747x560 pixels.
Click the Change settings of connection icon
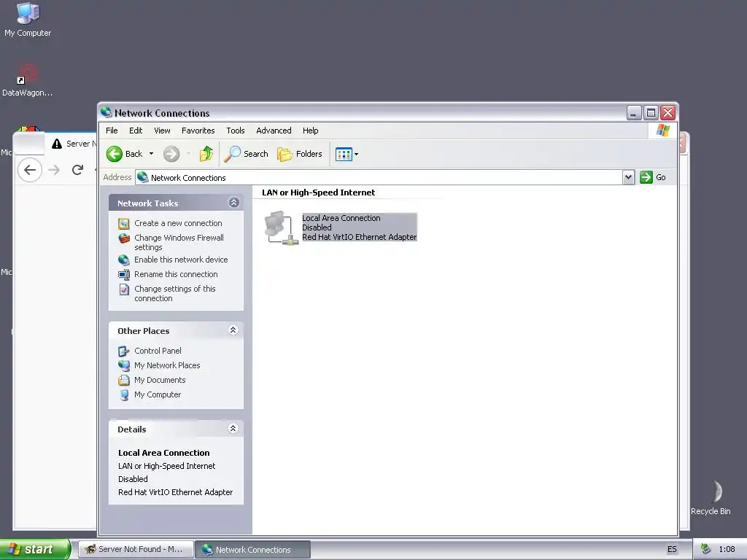[x=124, y=289]
